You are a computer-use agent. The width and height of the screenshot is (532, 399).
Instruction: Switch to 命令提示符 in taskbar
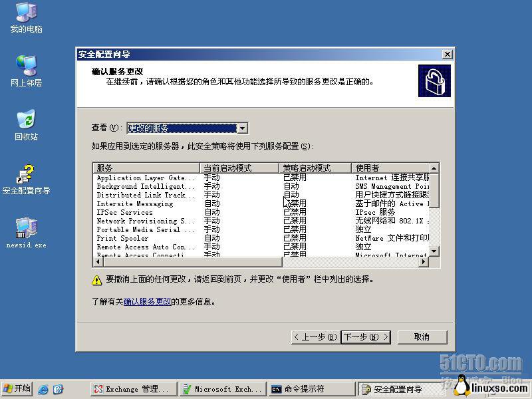point(311,389)
